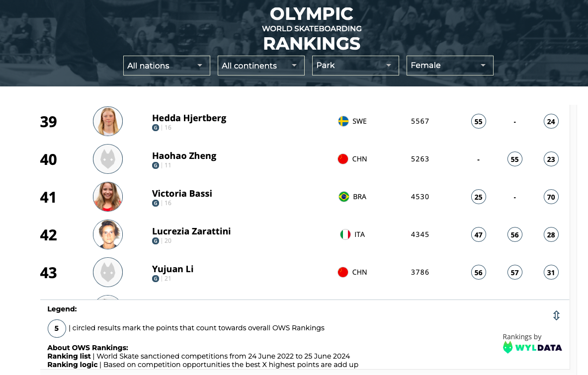Click the WYLDATA logo
The width and height of the screenshot is (588, 375).
point(532,347)
